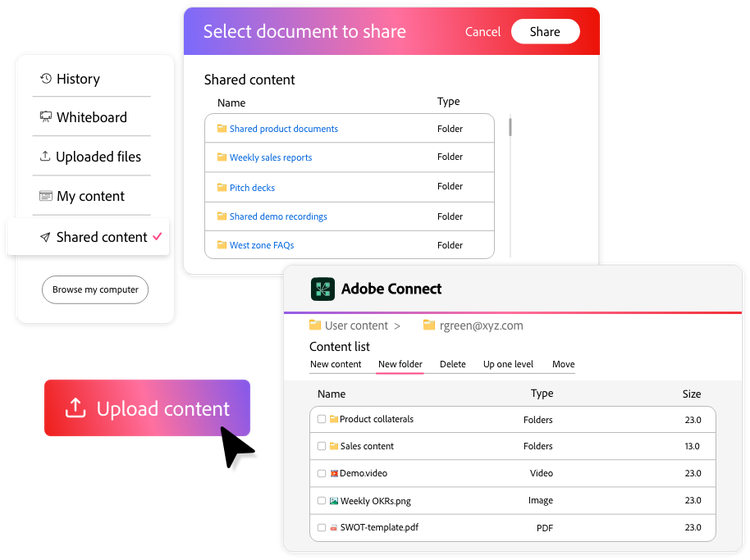Tick the SWOT-template.pdf checkbox
The image size is (750, 560).
click(x=321, y=527)
